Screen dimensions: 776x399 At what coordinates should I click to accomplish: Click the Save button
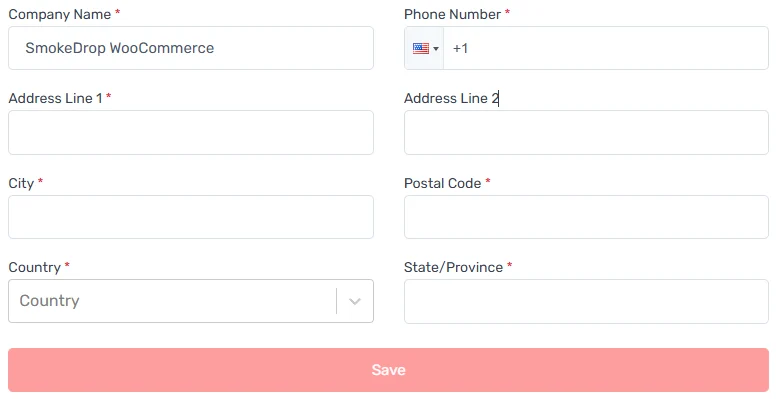(x=388, y=370)
